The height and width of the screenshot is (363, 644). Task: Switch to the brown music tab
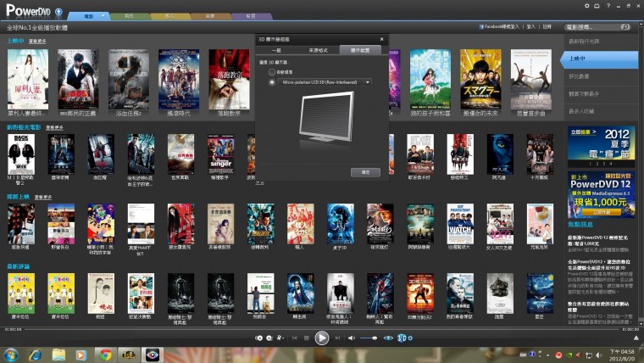point(210,16)
